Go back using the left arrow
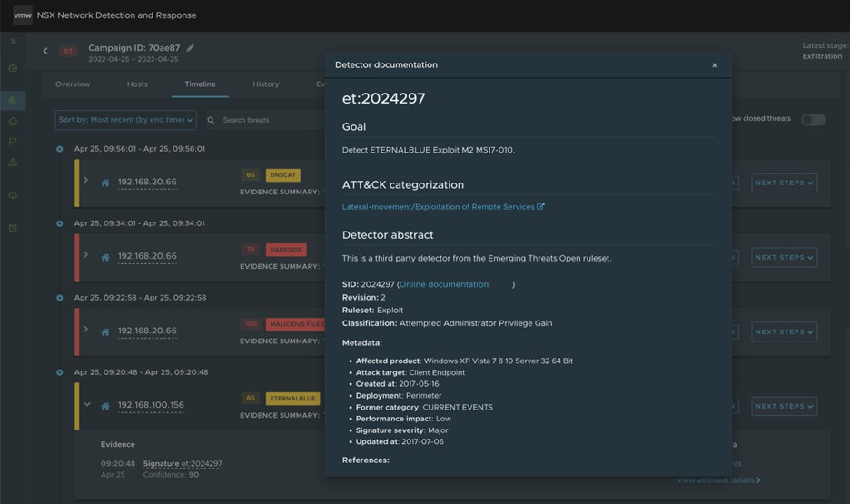Viewport: 850px width, 504px height. click(x=45, y=51)
